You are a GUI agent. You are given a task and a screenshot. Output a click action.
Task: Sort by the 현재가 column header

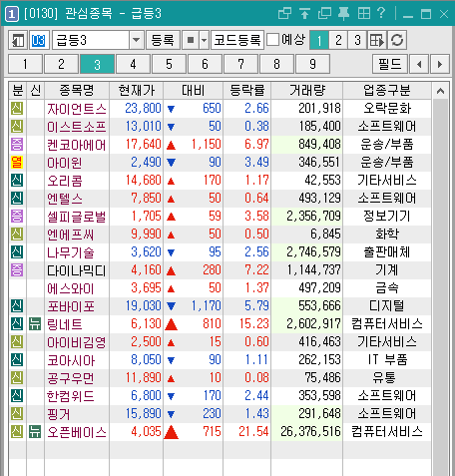click(137, 90)
